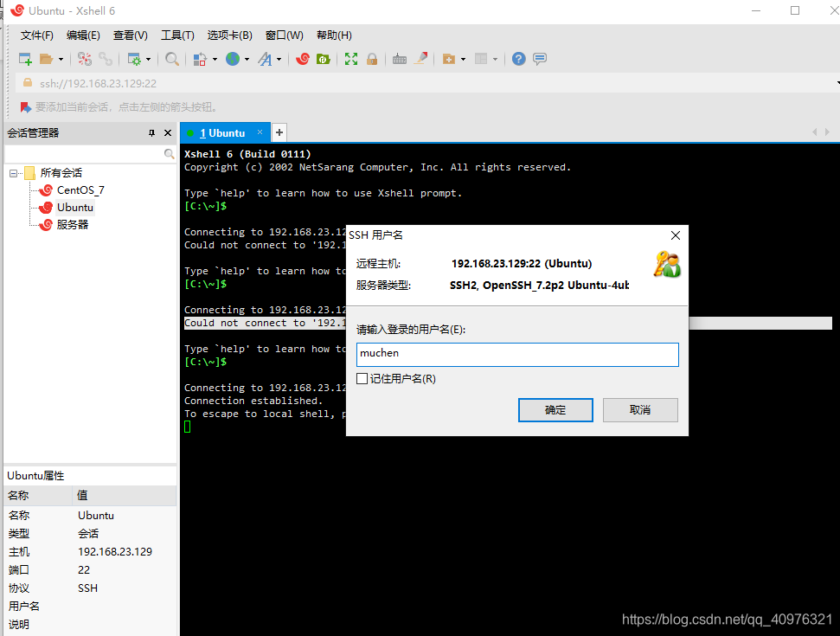This screenshot has width=840, height=636.
Task: Launch Xmanager via red swirl toolbar icon
Action: pyautogui.click(x=303, y=59)
